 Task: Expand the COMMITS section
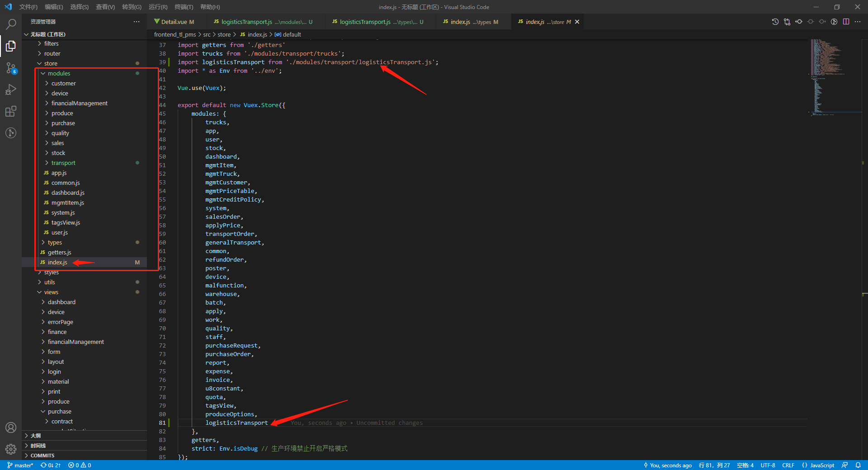point(42,456)
